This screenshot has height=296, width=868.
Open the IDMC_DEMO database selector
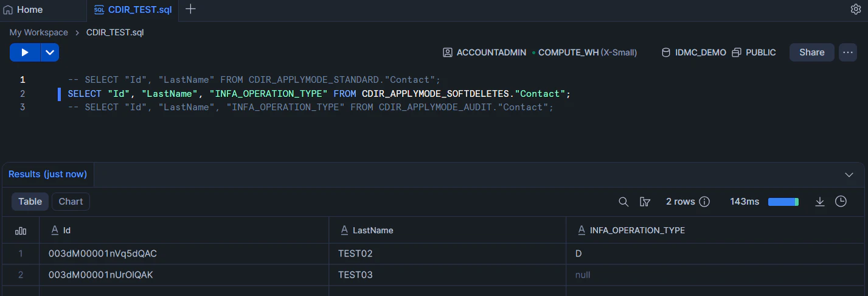pos(694,52)
